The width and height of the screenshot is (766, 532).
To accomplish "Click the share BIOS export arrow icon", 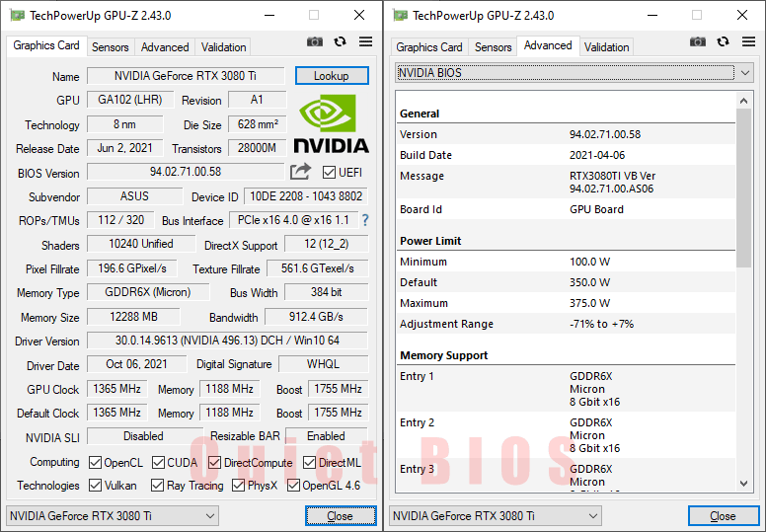I will (300, 172).
